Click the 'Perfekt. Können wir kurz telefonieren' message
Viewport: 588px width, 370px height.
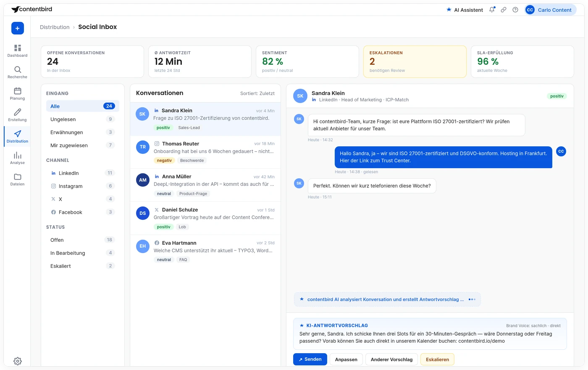click(372, 185)
